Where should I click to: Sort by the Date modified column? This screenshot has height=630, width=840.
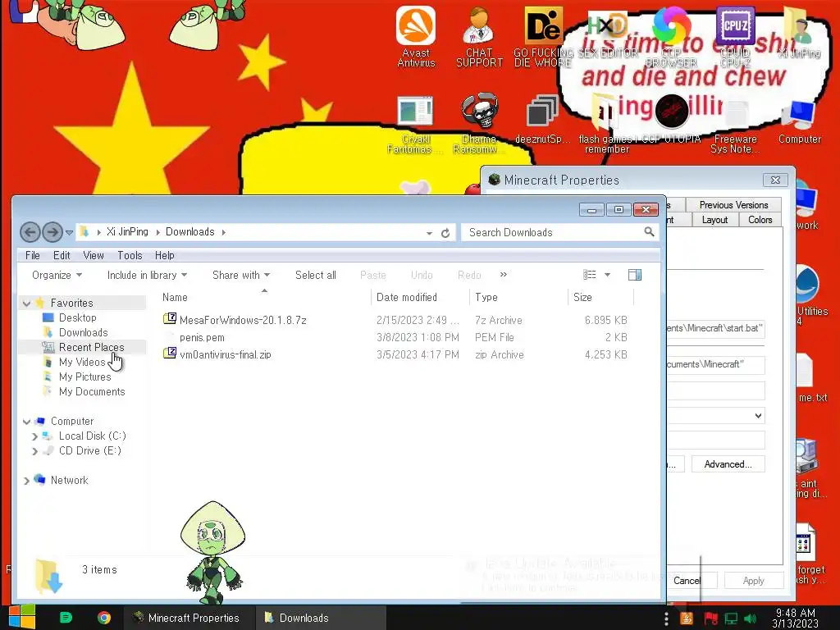(420, 297)
